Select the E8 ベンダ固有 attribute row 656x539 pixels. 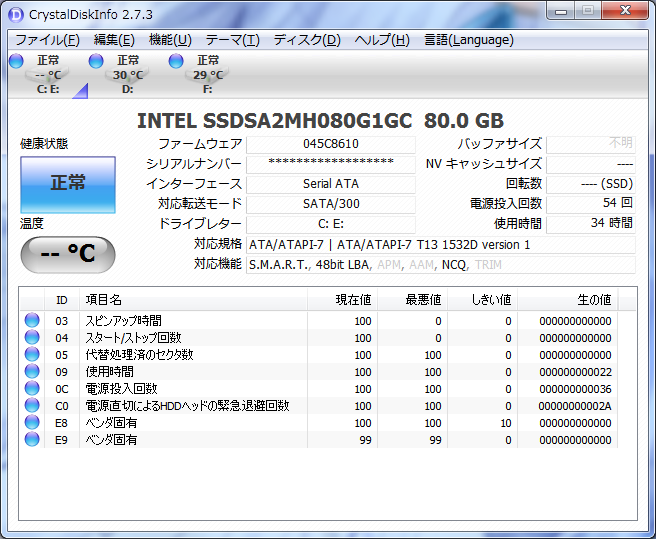(319, 423)
